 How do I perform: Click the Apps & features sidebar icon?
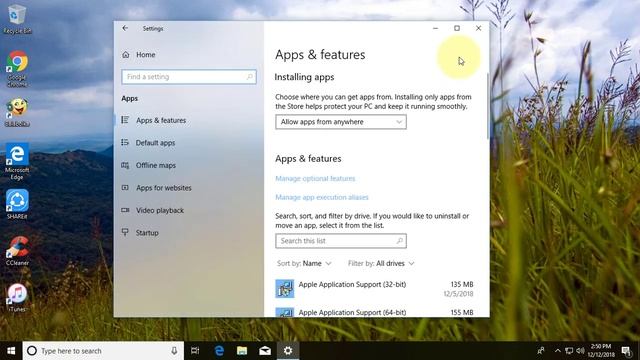[125, 120]
